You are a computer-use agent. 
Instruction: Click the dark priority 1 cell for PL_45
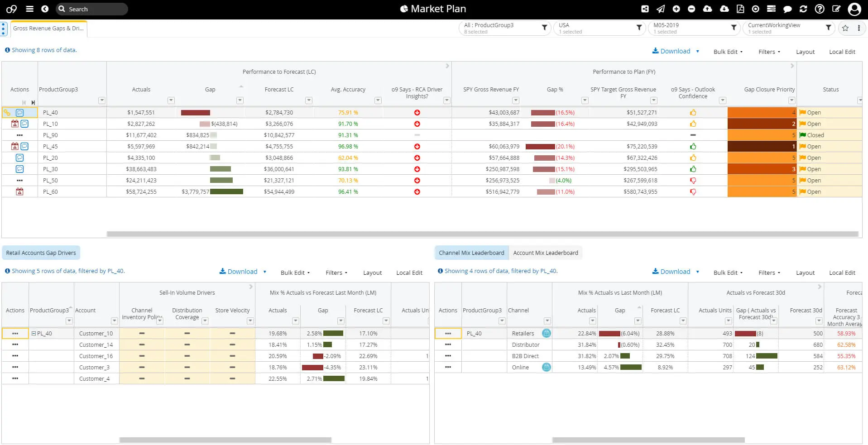(762, 146)
